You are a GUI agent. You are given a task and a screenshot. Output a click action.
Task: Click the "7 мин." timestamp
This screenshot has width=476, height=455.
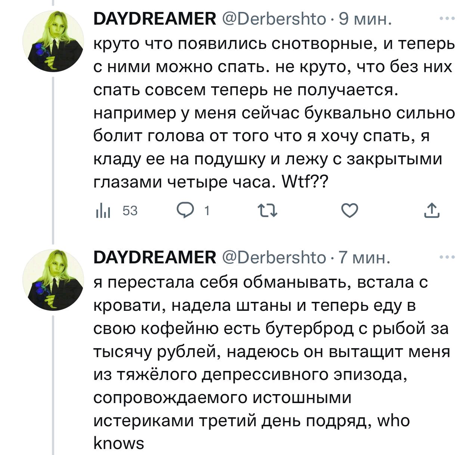click(x=364, y=258)
